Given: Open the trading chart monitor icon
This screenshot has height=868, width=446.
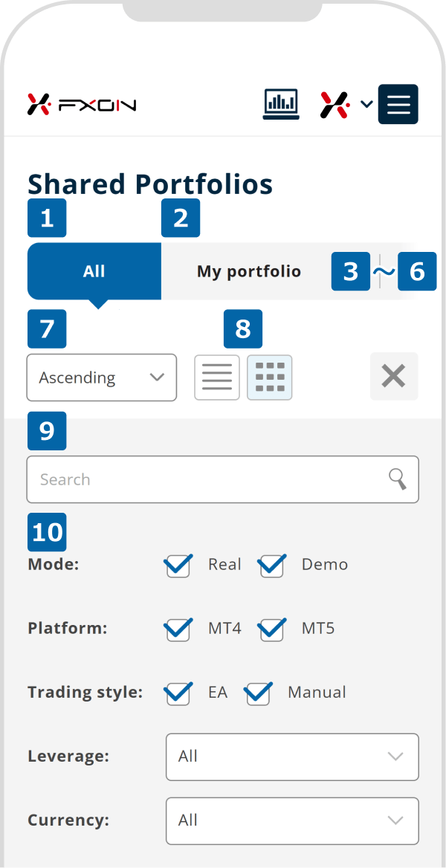Looking at the screenshot, I should click(281, 104).
